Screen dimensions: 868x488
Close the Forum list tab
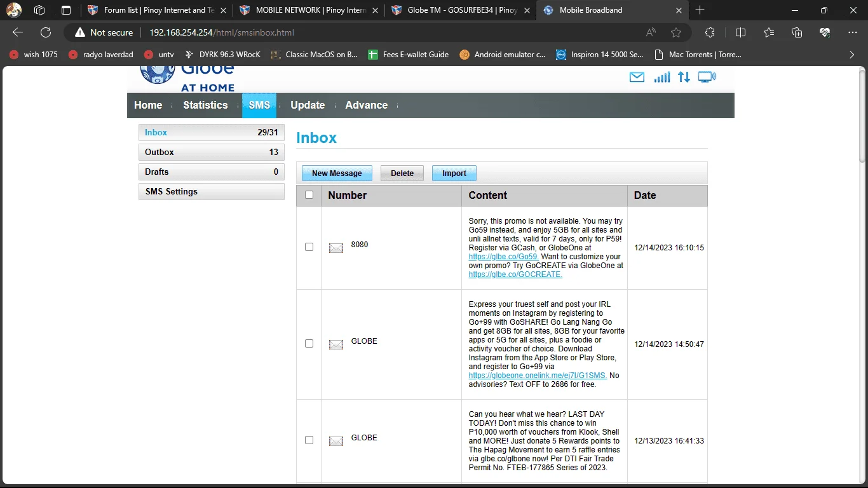[222, 10]
